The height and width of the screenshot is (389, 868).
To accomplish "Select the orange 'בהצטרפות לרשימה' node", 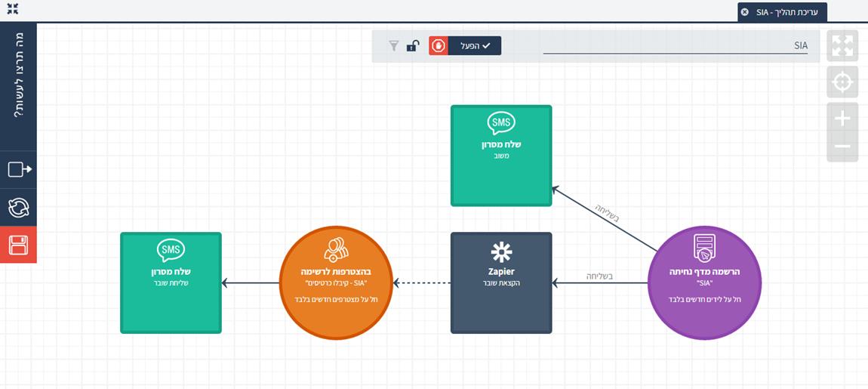I will pyautogui.click(x=336, y=282).
